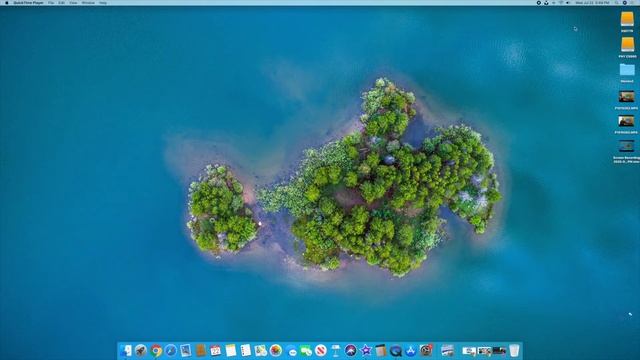Launch Launchpad rocket icon in Dock
The image size is (640, 360).
click(141, 351)
